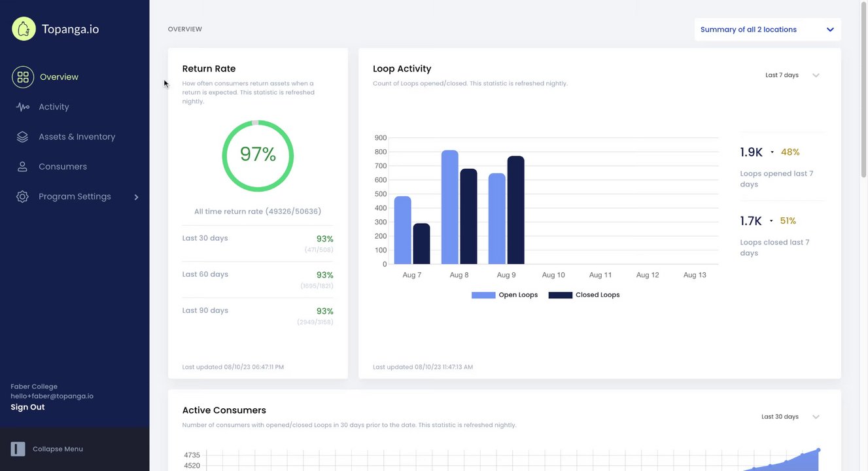
Task: Open Active Consumers Last 30 days dropdown
Action: click(790, 417)
